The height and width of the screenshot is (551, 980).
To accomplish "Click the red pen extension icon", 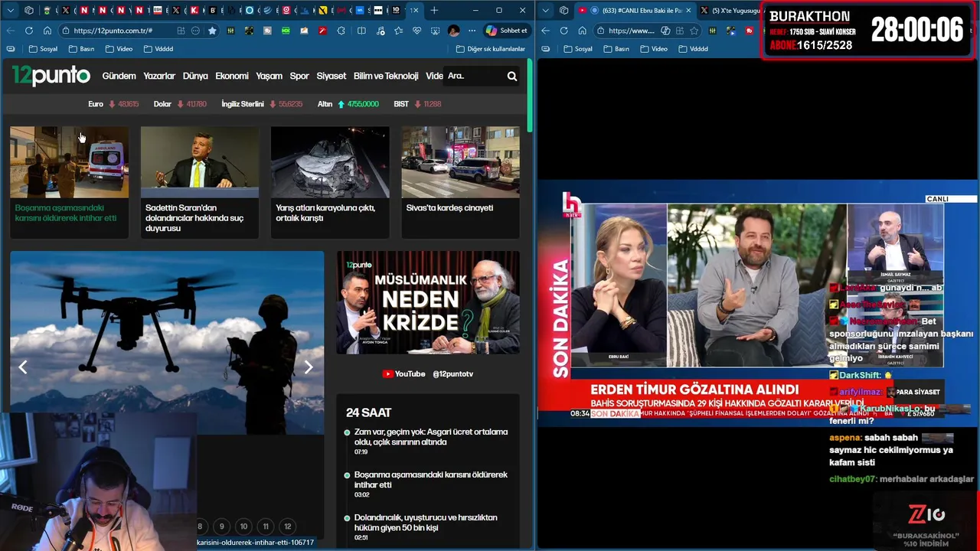I will pos(322,31).
